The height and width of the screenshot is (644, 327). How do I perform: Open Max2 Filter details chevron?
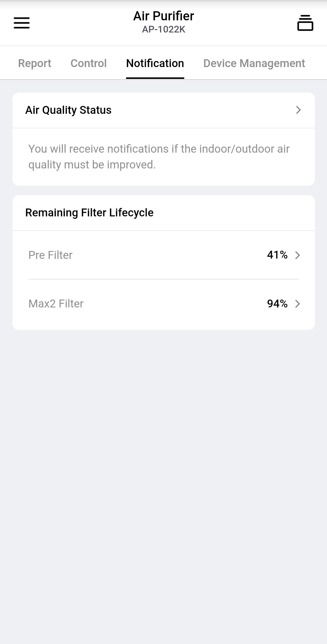pos(298,304)
